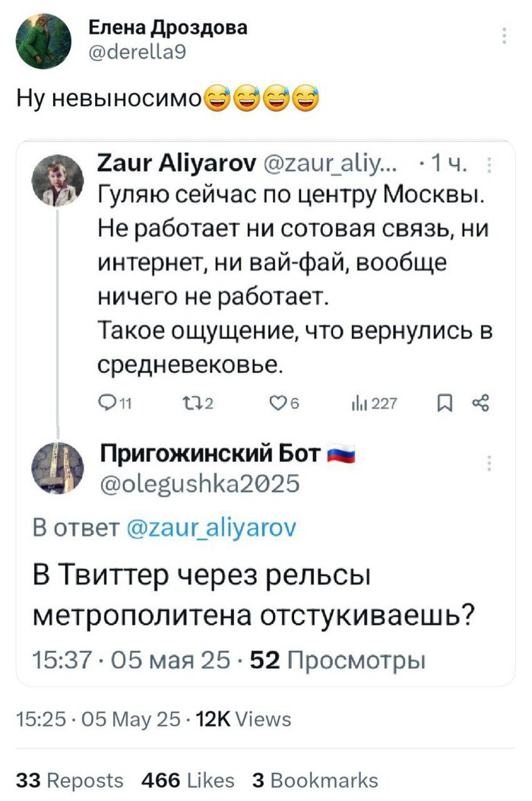Open options menu for Пригожинский Бот's reply
The image size is (532, 801).
[x=489, y=464]
